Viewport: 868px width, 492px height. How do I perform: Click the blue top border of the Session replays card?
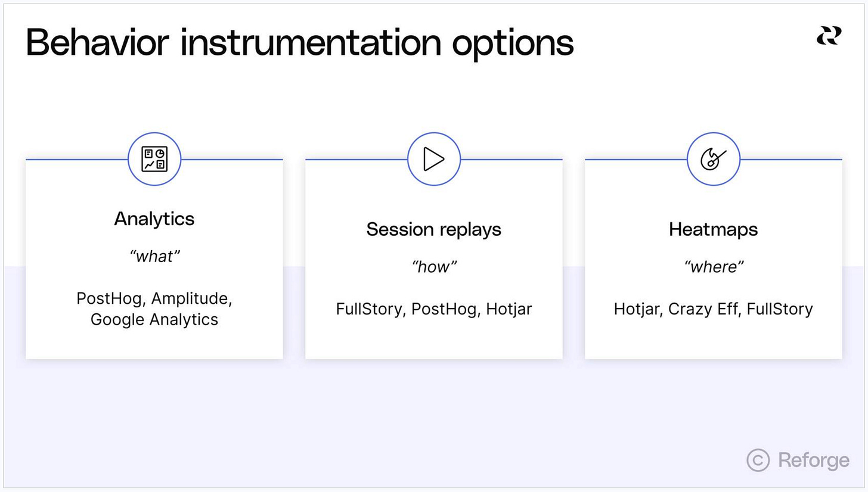pyautogui.click(x=513, y=160)
